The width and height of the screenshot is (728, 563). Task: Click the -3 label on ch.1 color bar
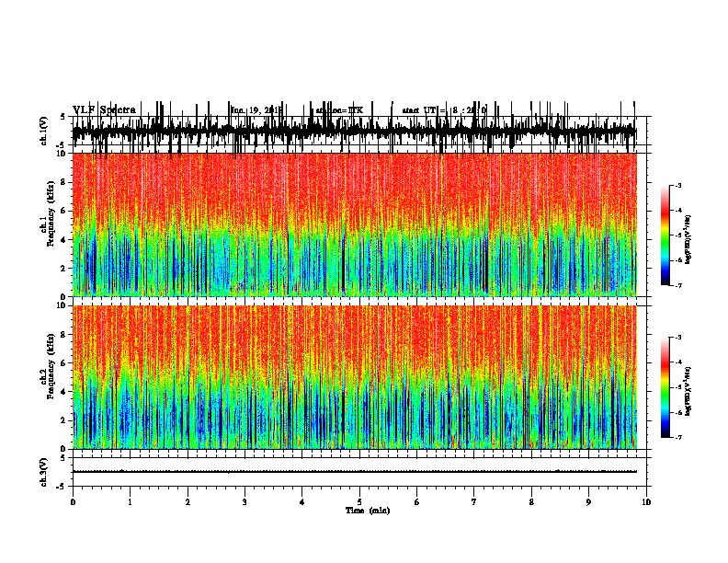click(x=677, y=185)
